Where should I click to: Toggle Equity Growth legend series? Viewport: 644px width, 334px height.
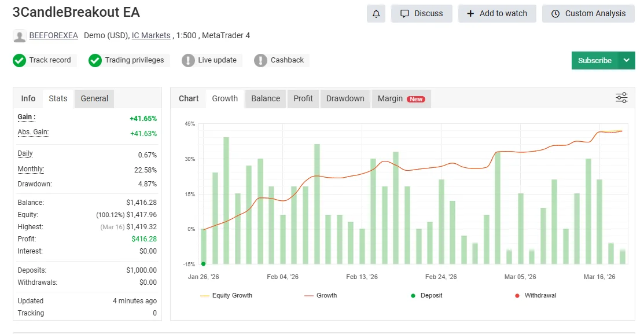click(226, 295)
